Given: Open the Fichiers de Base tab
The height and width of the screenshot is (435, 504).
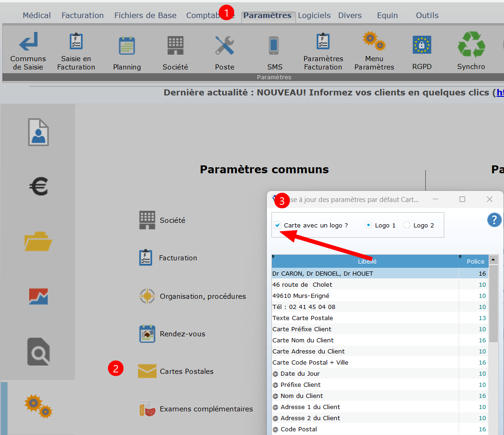Looking at the screenshot, I should 145,15.
